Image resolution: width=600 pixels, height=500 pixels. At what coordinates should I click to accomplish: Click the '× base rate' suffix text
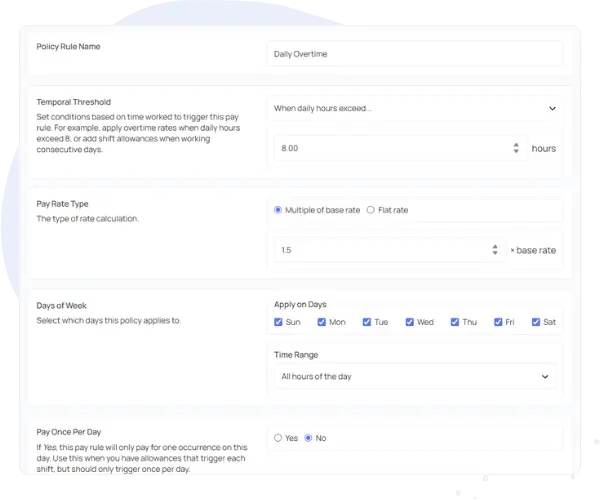click(533, 250)
